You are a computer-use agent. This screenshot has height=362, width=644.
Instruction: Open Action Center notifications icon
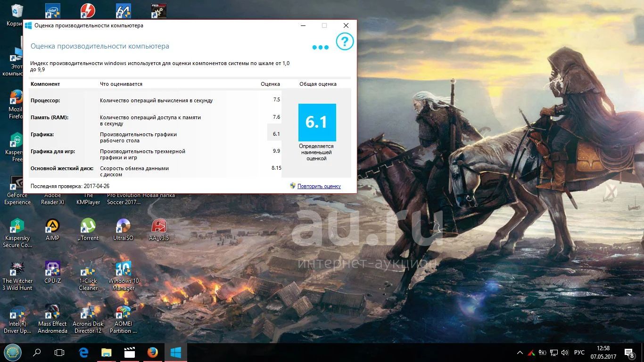point(629,353)
